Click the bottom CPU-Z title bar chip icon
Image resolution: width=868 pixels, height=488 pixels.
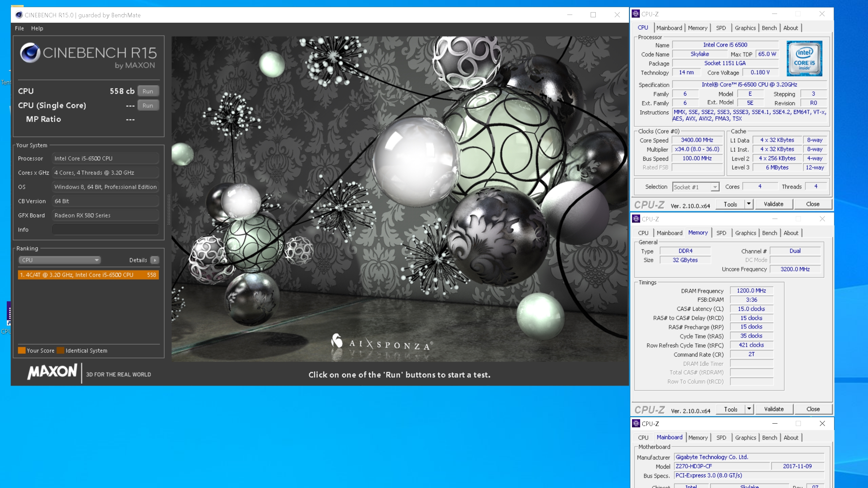click(x=636, y=424)
